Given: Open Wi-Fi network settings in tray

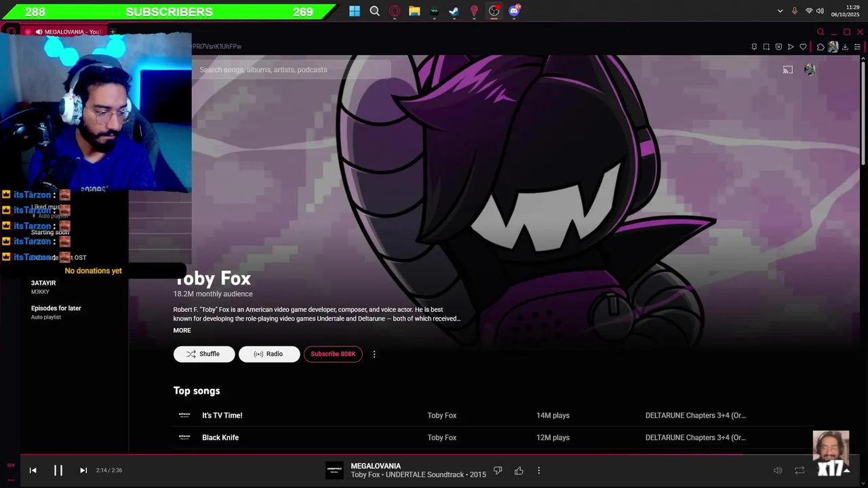Looking at the screenshot, I should pos(809,11).
